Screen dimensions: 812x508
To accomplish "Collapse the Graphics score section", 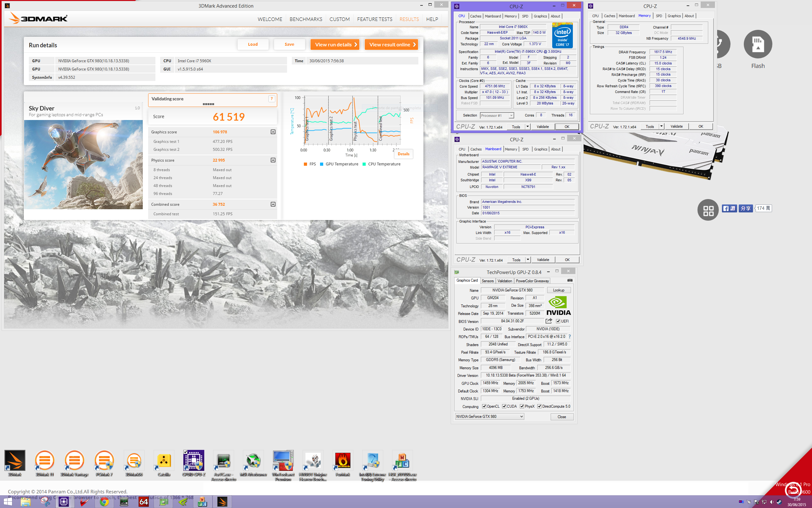I will (x=273, y=132).
